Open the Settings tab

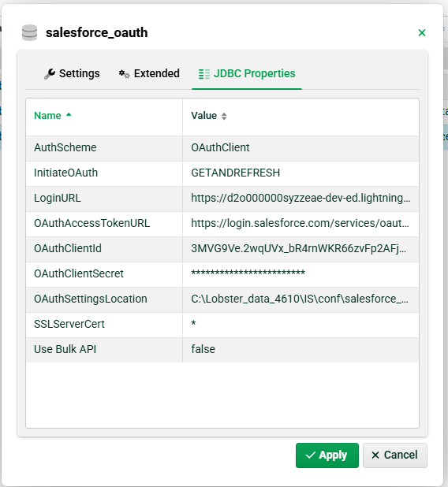(x=72, y=73)
